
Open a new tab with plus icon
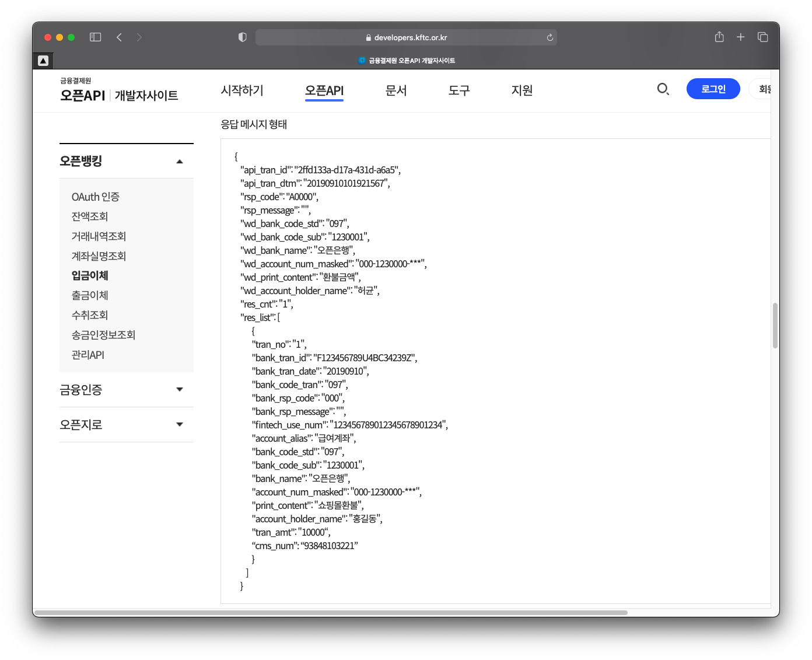[740, 37]
